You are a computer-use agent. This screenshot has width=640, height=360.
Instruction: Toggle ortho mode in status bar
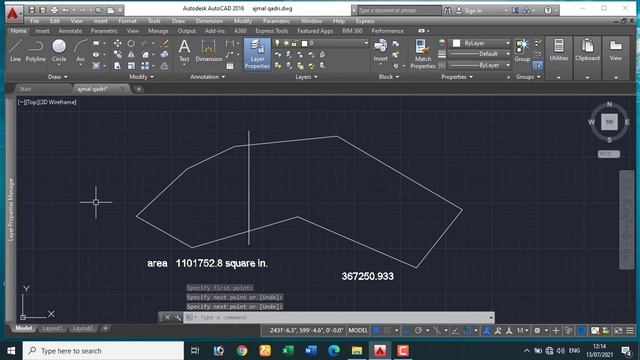(407, 331)
